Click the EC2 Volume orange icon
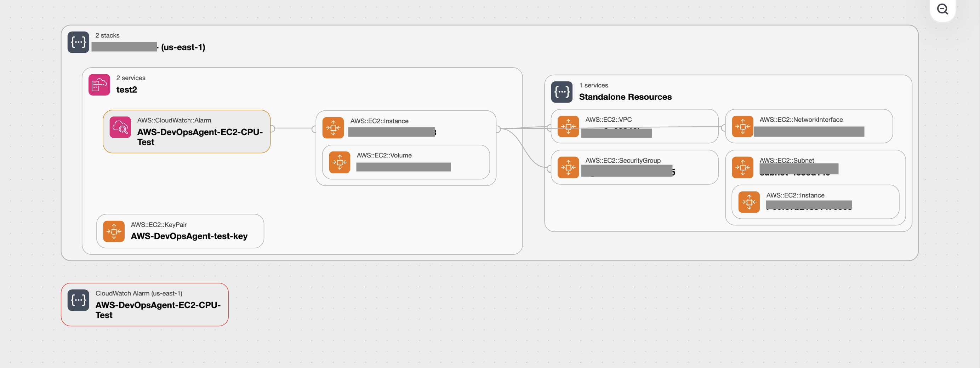This screenshot has width=980, height=368. [339, 162]
